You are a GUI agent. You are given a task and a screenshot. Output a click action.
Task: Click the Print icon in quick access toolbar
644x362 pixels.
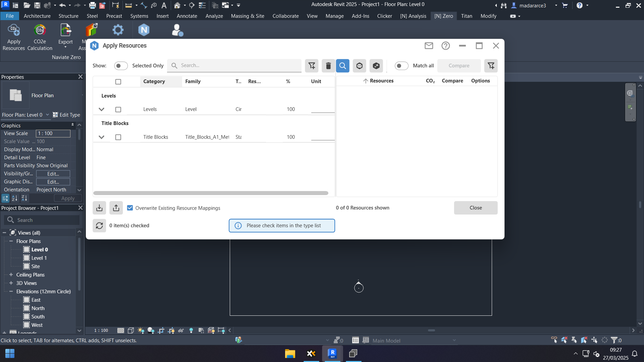(93, 5)
